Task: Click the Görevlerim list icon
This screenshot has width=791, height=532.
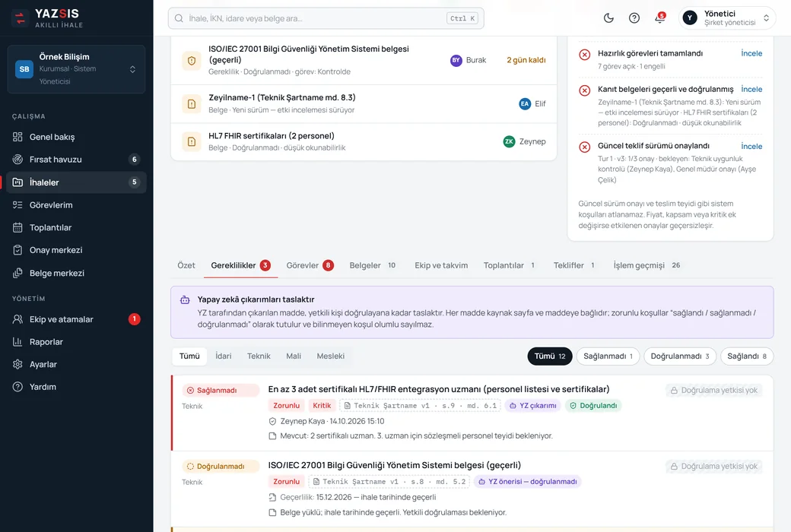Action: pyautogui.click(x=17, y=204)
